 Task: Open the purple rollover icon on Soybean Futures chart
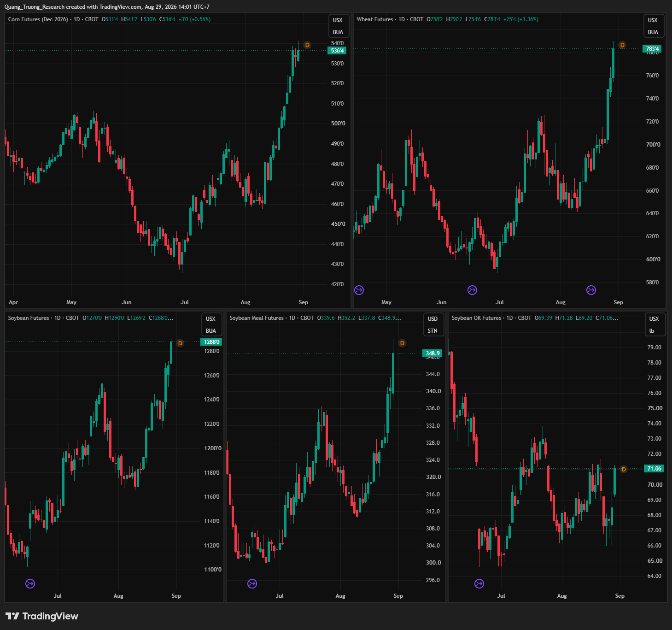30,584
